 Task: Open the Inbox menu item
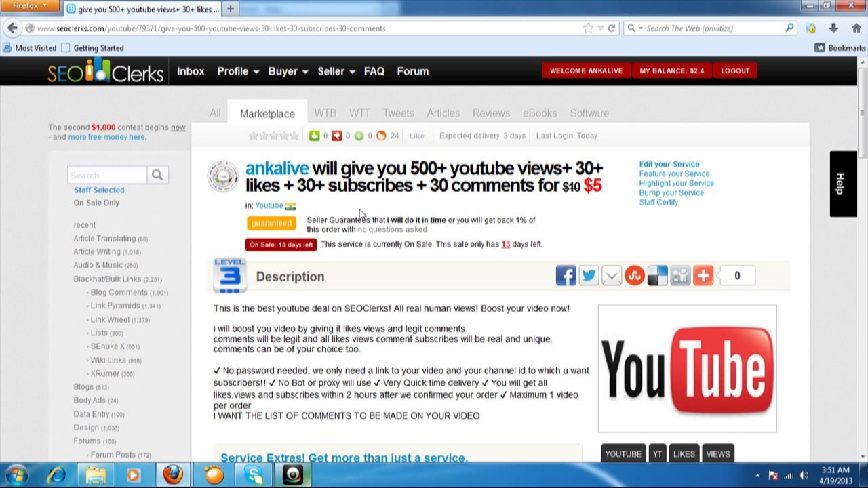pos(191,71)
